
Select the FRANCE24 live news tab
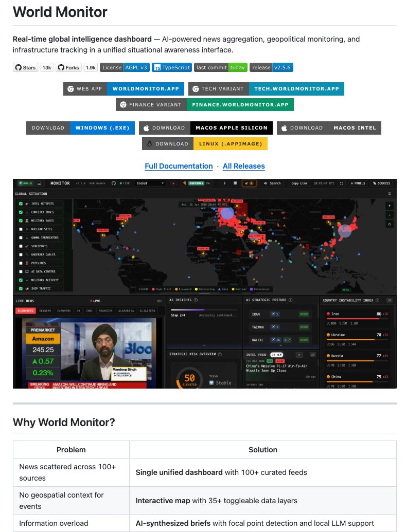[105, 310]
